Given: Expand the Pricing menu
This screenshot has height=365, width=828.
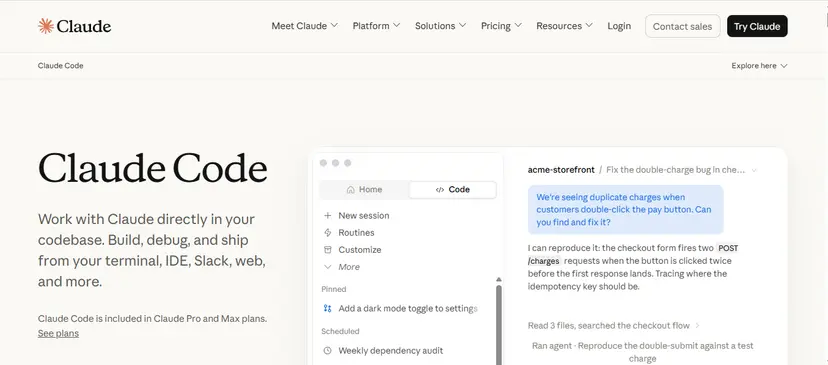Looking at the screenshot, I should pos(501,26).
